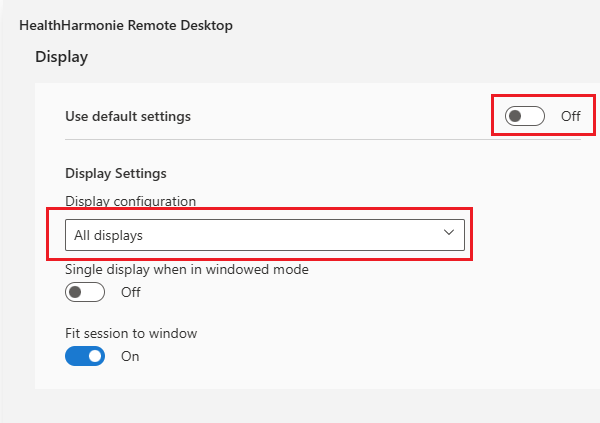Click the chevron arrow in All displays box
This screenshot has height=423, width=600.
click(x=448, y=232)
